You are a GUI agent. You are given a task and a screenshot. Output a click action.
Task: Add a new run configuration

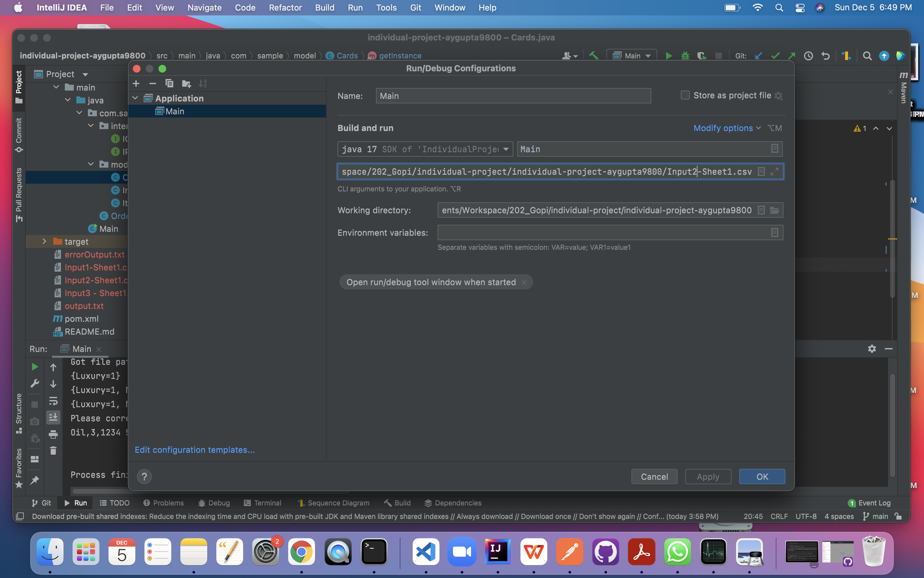click(x=136, y=84)
